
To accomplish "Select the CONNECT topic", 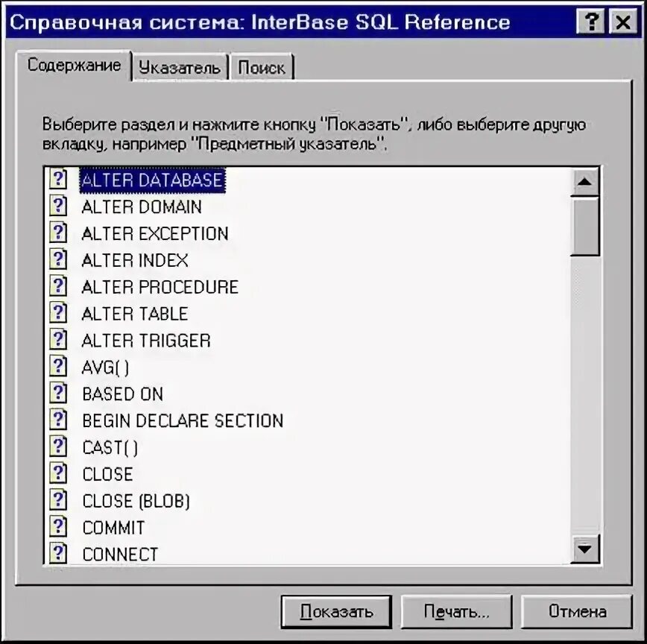I will tap(120, 555).
